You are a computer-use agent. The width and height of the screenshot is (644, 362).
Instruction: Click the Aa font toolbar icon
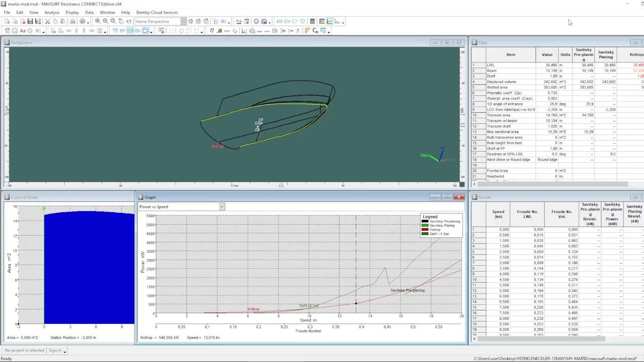(23, 31)
